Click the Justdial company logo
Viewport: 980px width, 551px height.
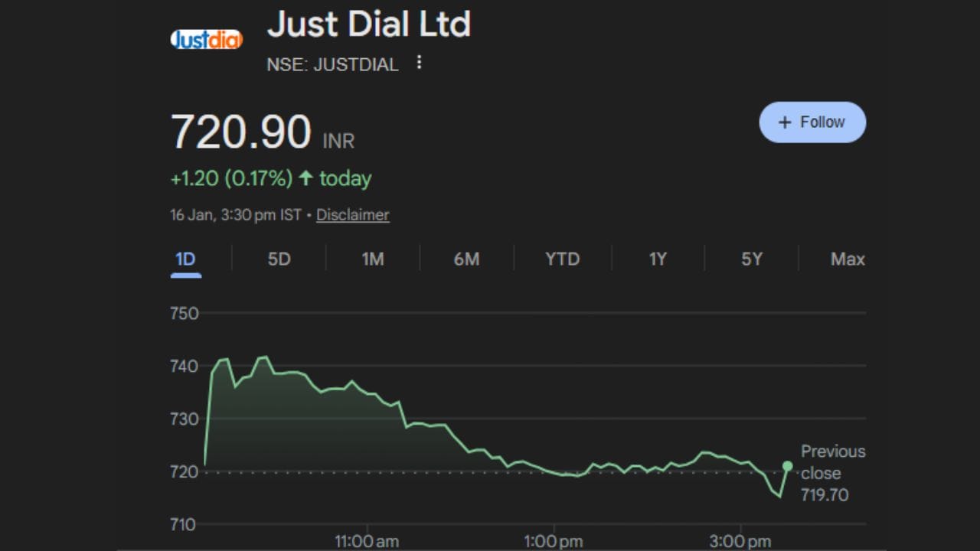pos(206,39)
